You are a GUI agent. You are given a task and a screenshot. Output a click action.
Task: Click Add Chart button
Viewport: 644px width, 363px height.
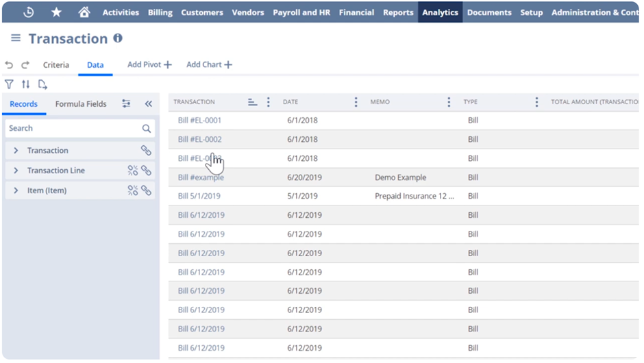coord(210,64)
